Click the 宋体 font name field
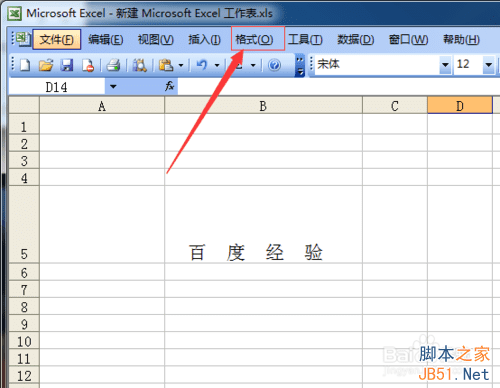This screenshot has height=388, width=500. tap(377, 64)
